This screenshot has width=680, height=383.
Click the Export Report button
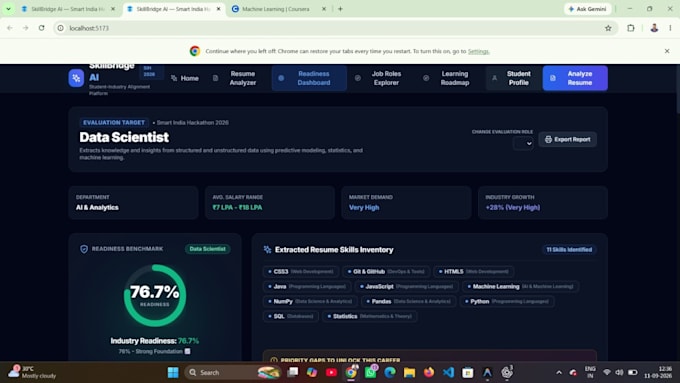pyautogui.click(x=567, y=139)
